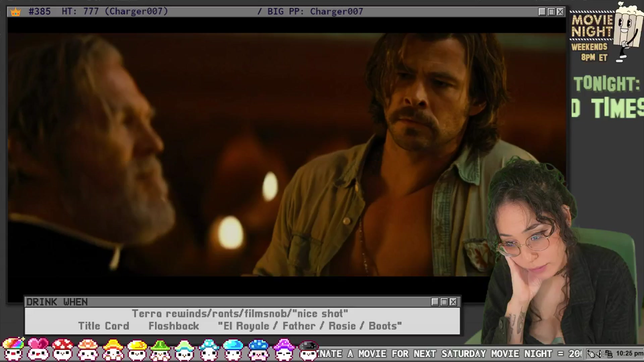Click the rainbow sparkle mushroom icon

click(x=13, y=349)
